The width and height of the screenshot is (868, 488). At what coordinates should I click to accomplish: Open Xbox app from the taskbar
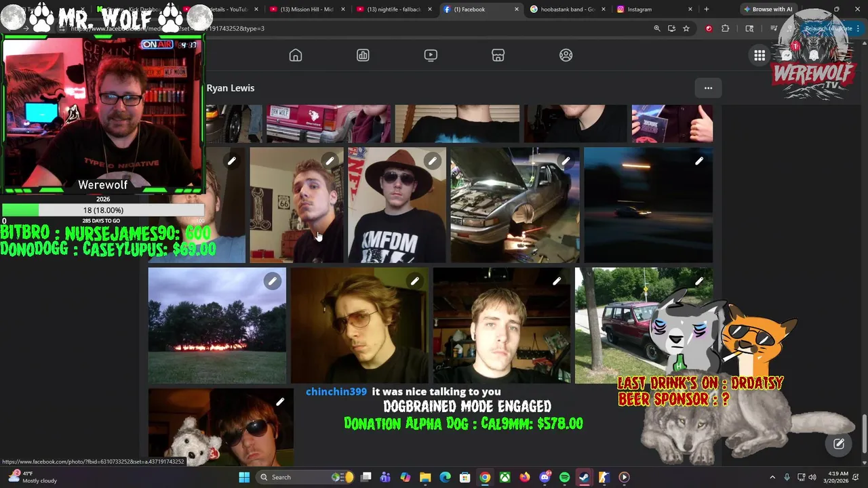pyautogui.click(x=505, y=477)
